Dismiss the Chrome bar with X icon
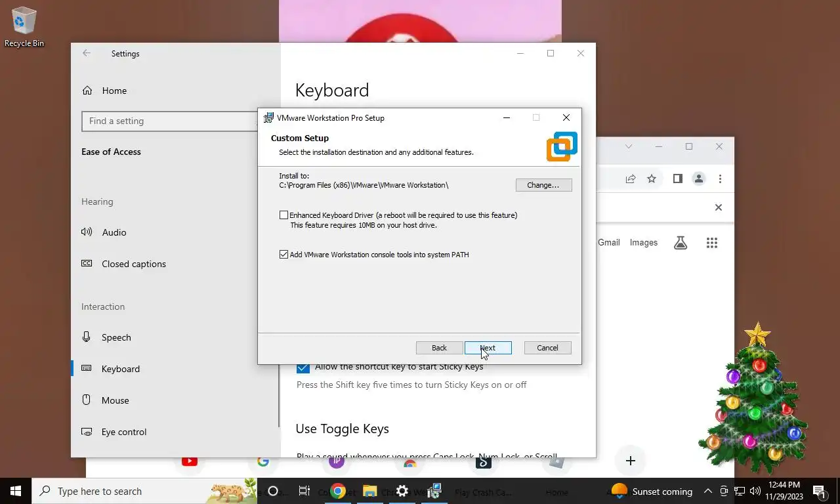 point(719,207)
